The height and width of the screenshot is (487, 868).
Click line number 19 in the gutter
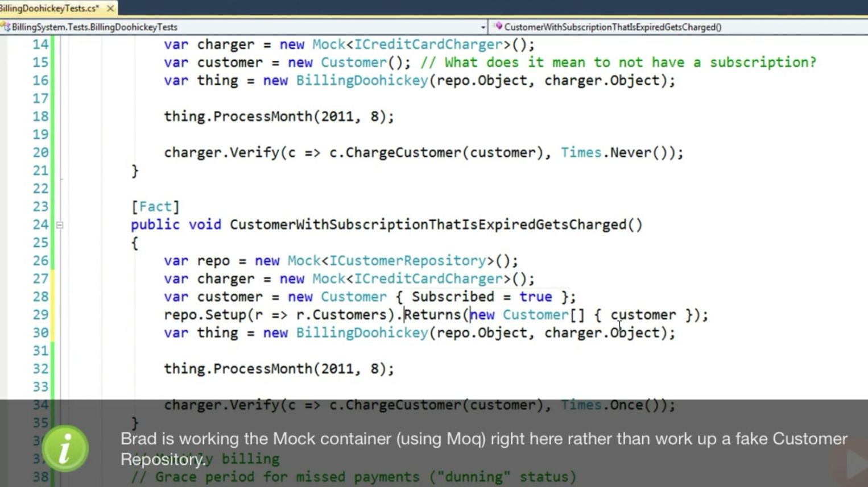pos(40,134)
